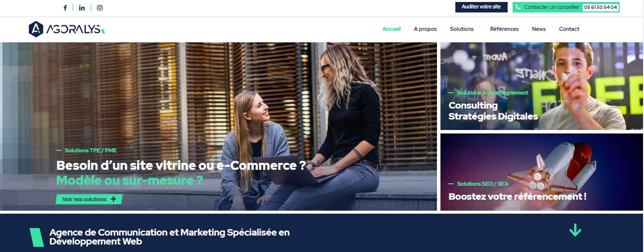
Task: Click the plus icon on Voir nos solutions
Action: coord(113,199)
